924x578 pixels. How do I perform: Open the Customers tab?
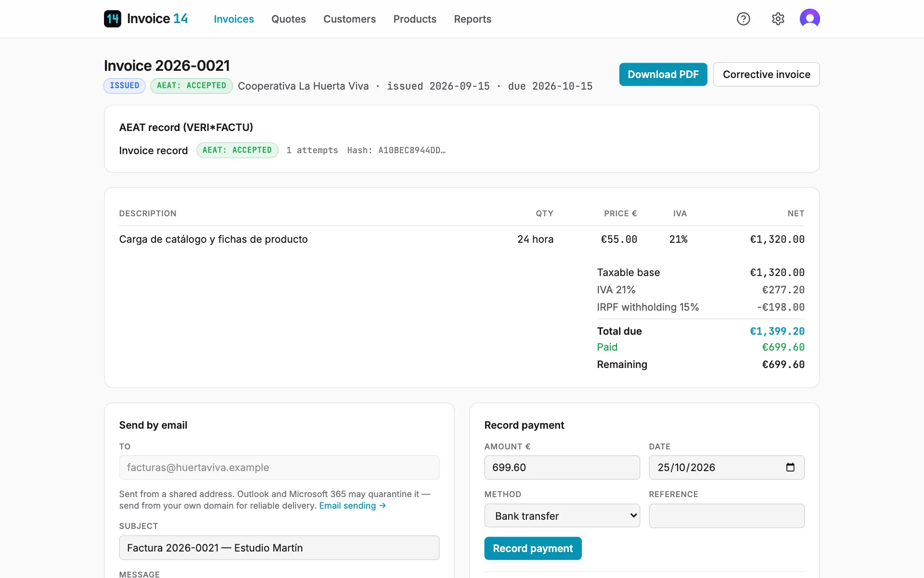(349, 19)
